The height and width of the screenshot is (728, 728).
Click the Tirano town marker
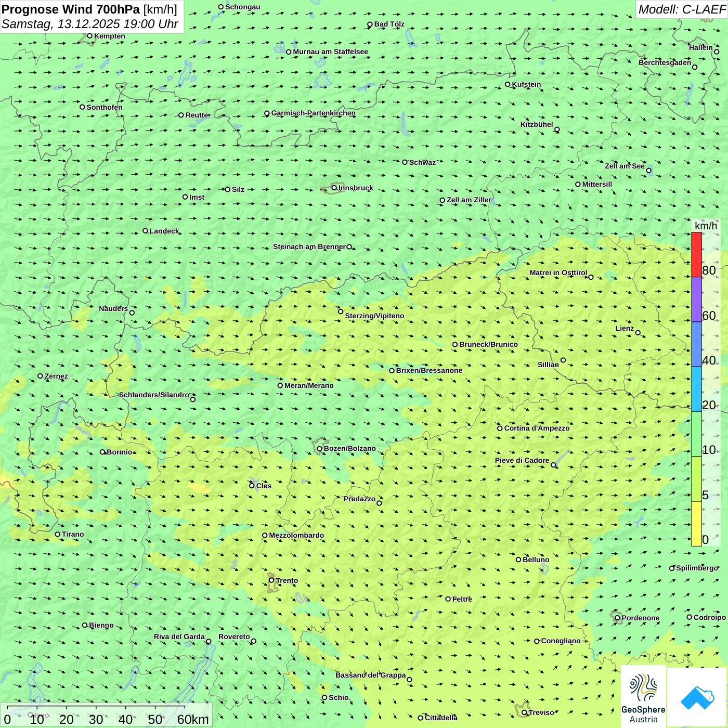coord(58,534)
